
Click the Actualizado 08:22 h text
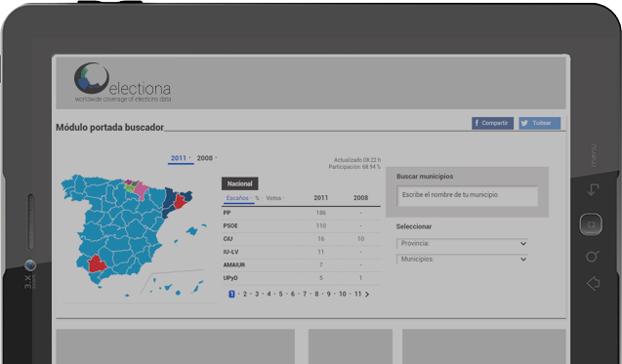(357, 160)
